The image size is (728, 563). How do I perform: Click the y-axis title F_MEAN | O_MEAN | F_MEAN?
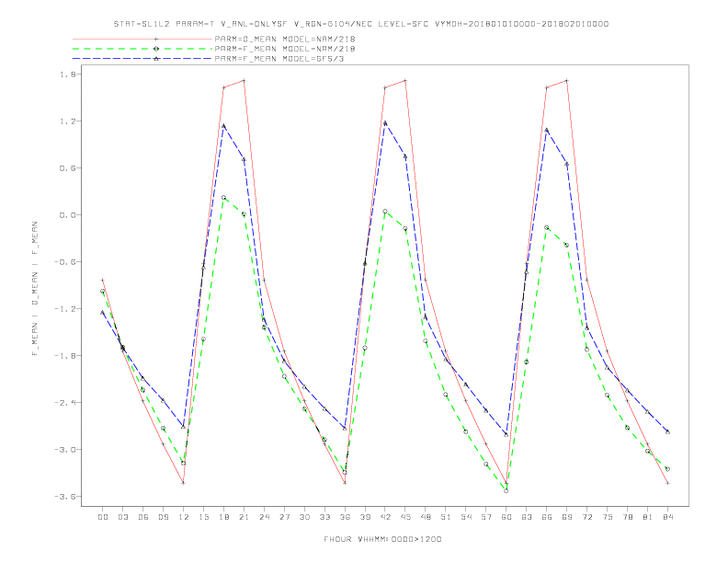tap(35, 289)
